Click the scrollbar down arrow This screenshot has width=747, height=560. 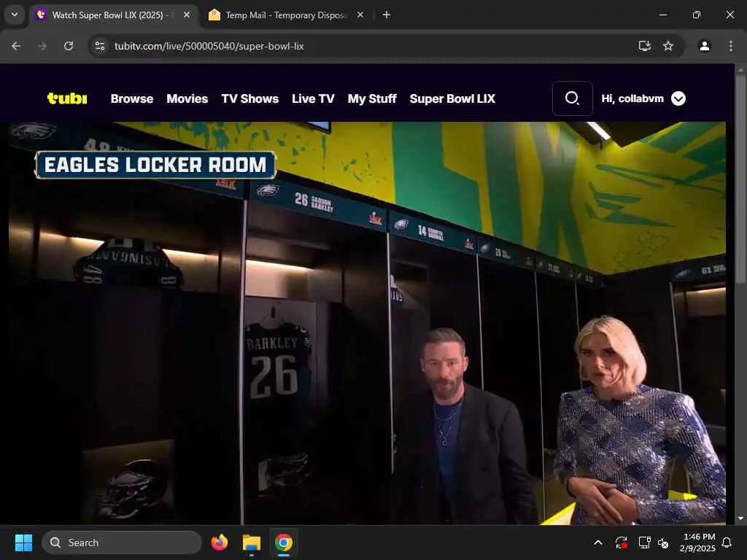click(x=740, y=518)
